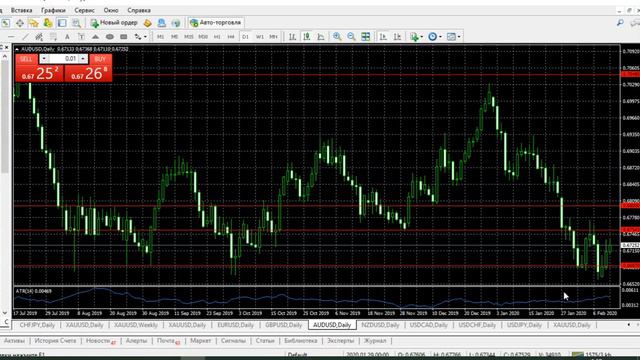Zoom in on the chart
640x360 pixels.
tap(337, 37)
